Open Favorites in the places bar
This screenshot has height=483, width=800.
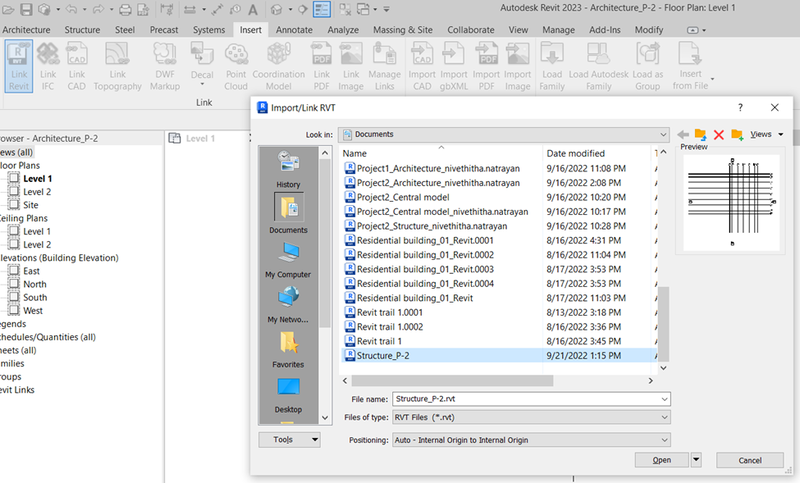(x=288, y=350)
